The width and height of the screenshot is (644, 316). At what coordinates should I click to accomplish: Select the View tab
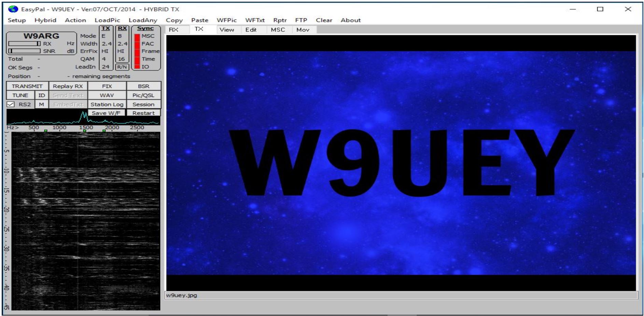pos(227,30)
